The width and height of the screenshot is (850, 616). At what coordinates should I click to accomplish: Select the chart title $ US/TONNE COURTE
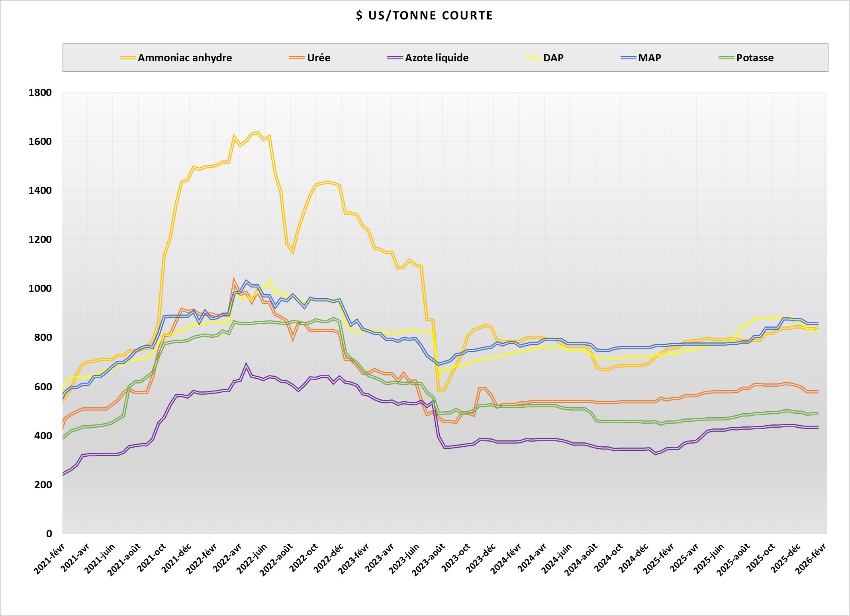click(x=425, y=16)
